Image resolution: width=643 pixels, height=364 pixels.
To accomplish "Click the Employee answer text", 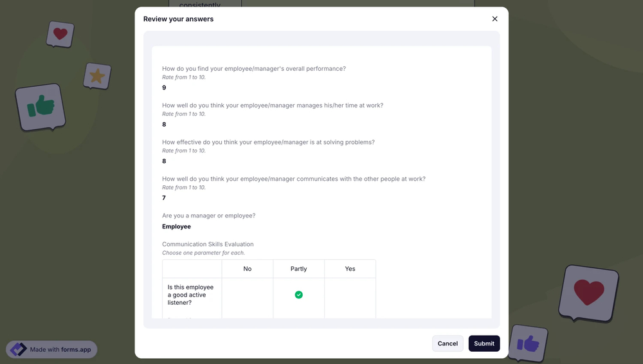I will tap(176, 226).
